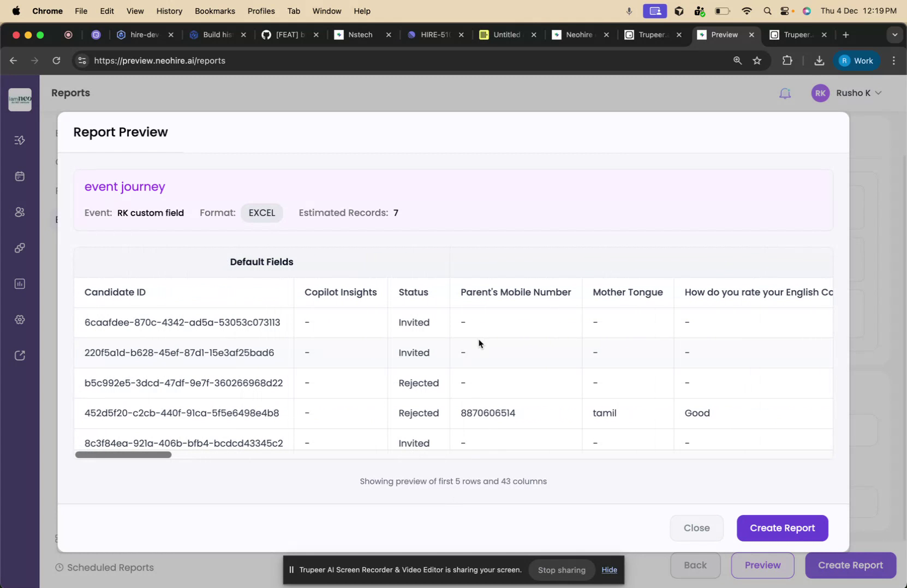Click the Create Report button
The image size is (907, 588).
[783, 527]
